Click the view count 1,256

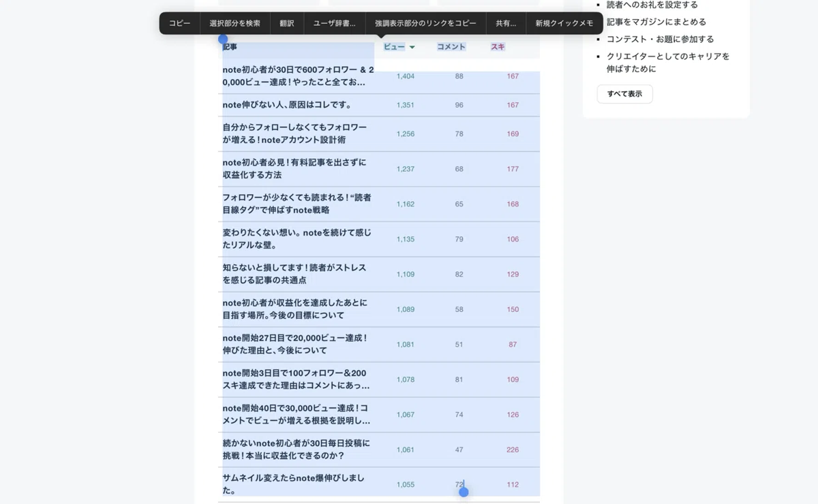[x=406, y=133]
